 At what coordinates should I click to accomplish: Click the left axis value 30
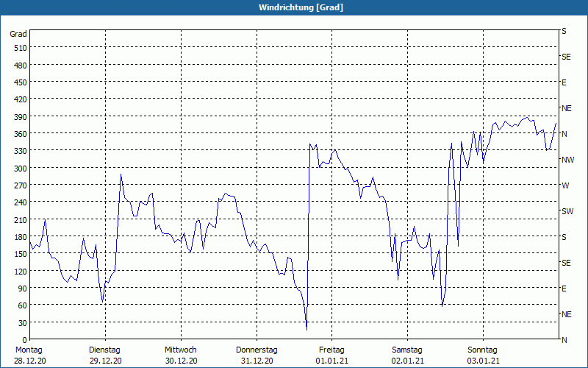click(x=22, y=323)
